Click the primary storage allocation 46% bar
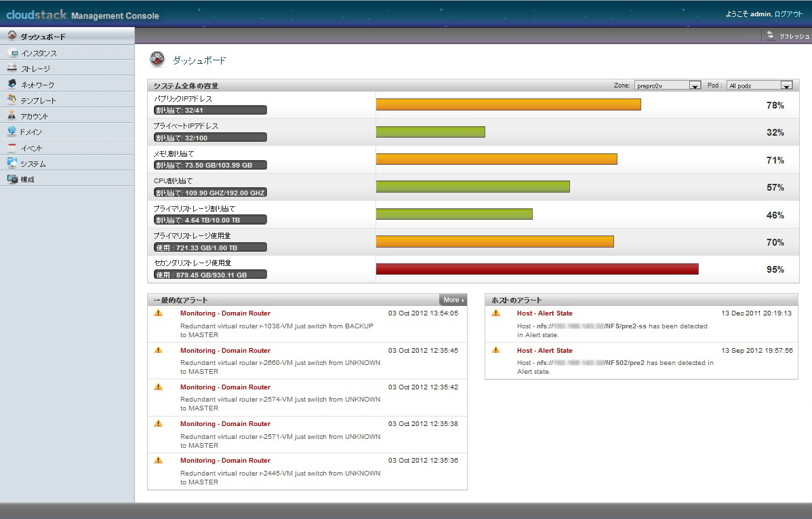Screen dimensions: 812x519 pos(454,214)
